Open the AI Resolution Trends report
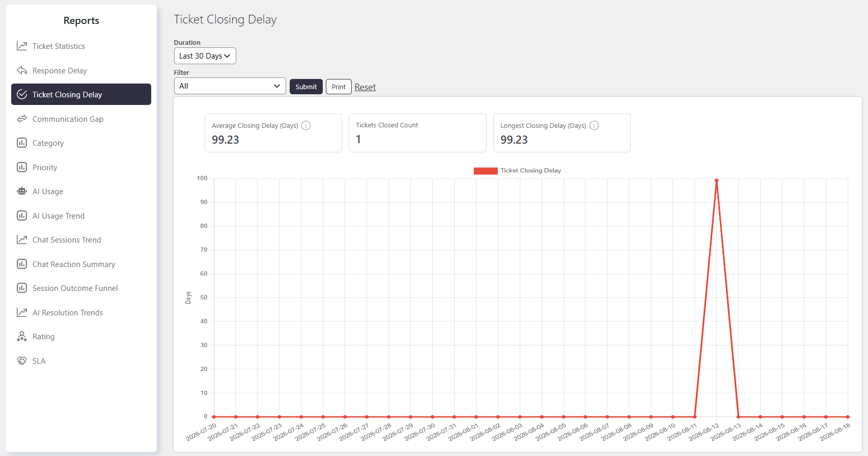The height and width of the screenshot is (456, 868). tap(81, 312)
